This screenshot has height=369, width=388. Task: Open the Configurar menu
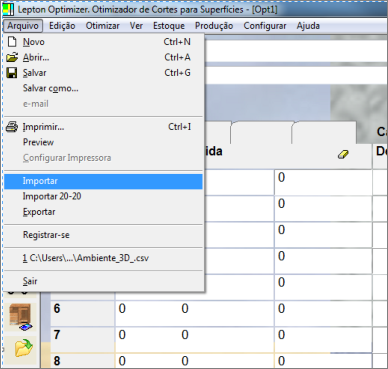[x=265, y=26]
